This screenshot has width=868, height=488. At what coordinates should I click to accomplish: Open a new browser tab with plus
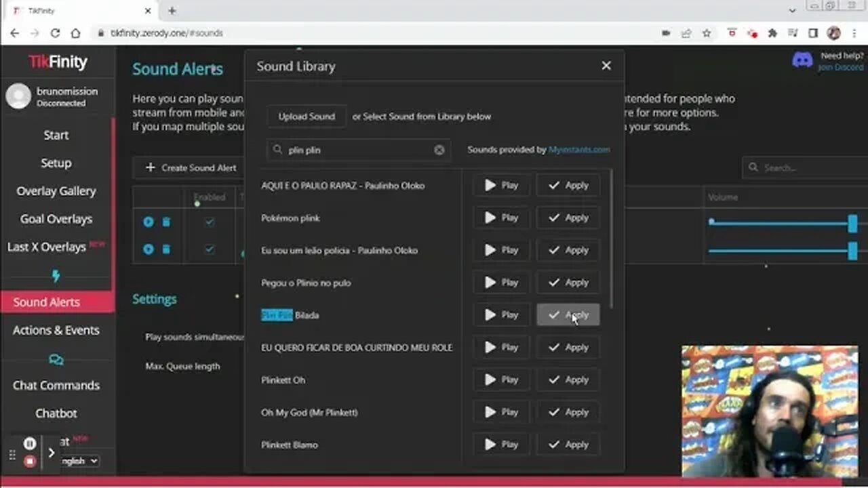(172, 11)
